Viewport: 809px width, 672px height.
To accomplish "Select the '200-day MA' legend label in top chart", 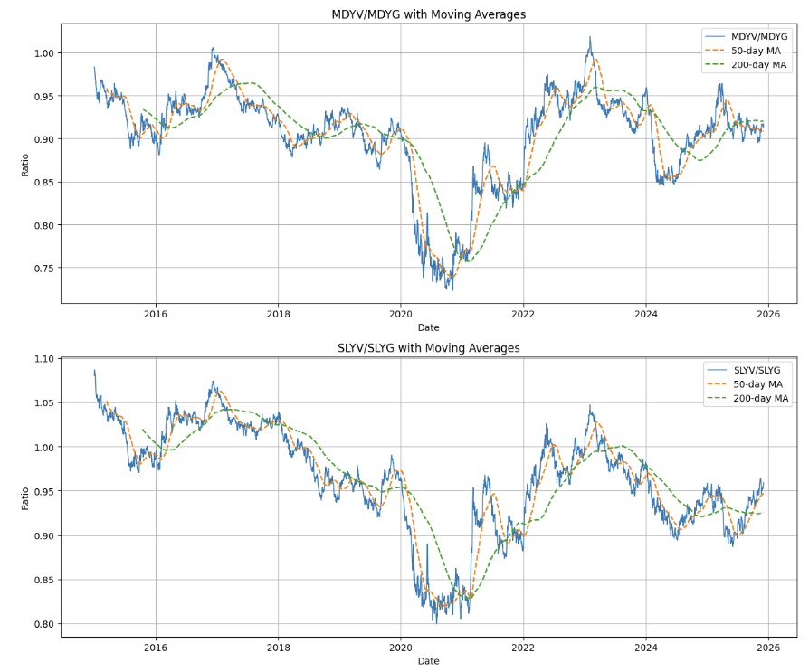I will coord(759,65).
